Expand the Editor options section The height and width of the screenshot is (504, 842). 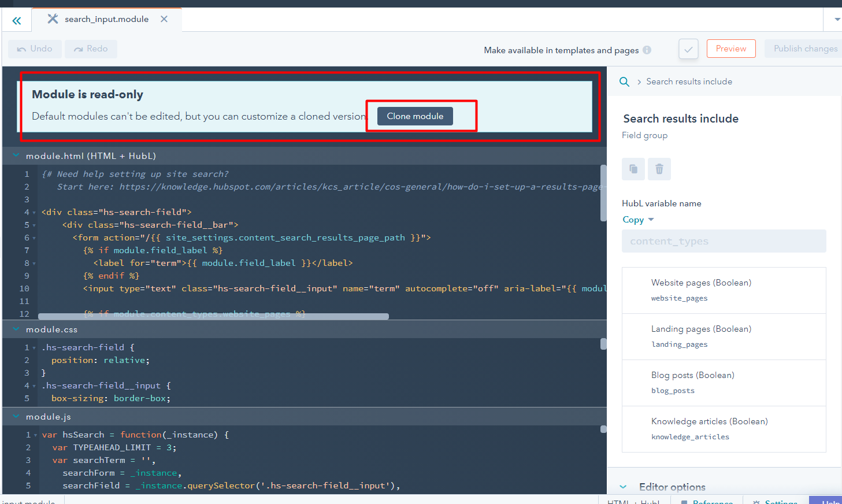[623, 487]
